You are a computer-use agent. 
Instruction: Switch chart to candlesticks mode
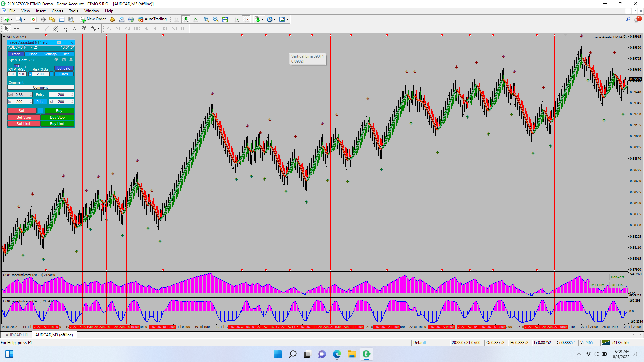186,19
